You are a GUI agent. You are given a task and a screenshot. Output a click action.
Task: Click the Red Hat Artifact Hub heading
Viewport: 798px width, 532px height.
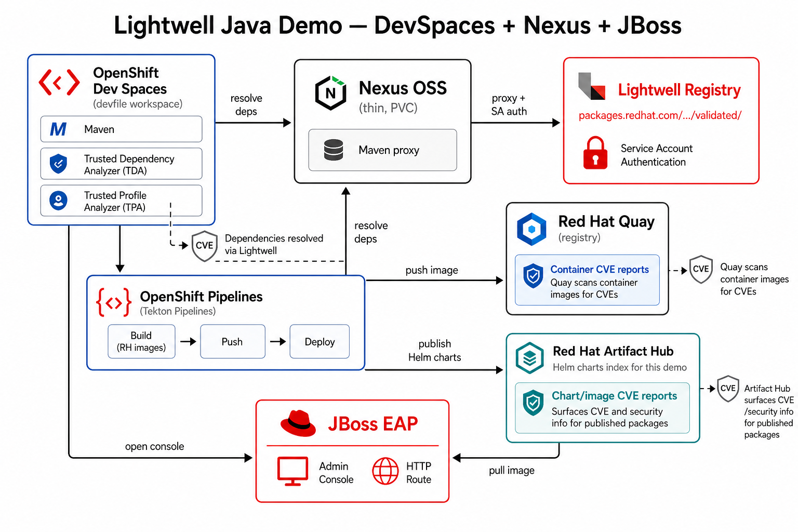613,351
